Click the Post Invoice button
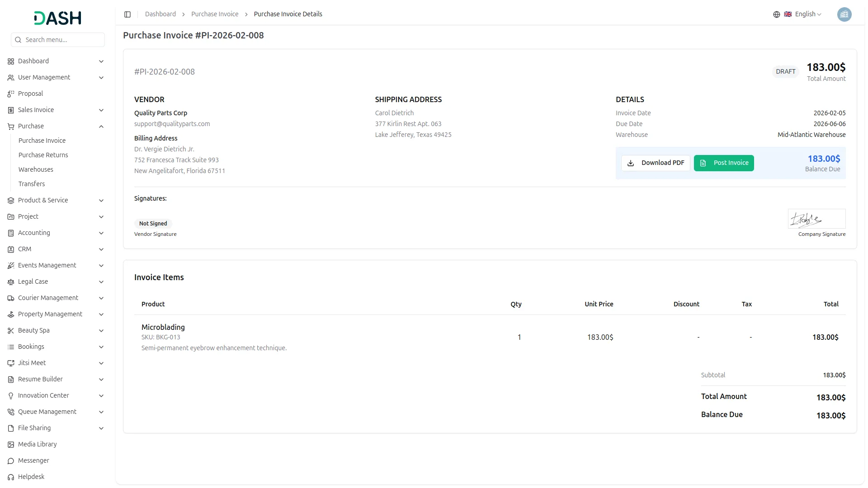868x488 pixels. coord(723,163)
